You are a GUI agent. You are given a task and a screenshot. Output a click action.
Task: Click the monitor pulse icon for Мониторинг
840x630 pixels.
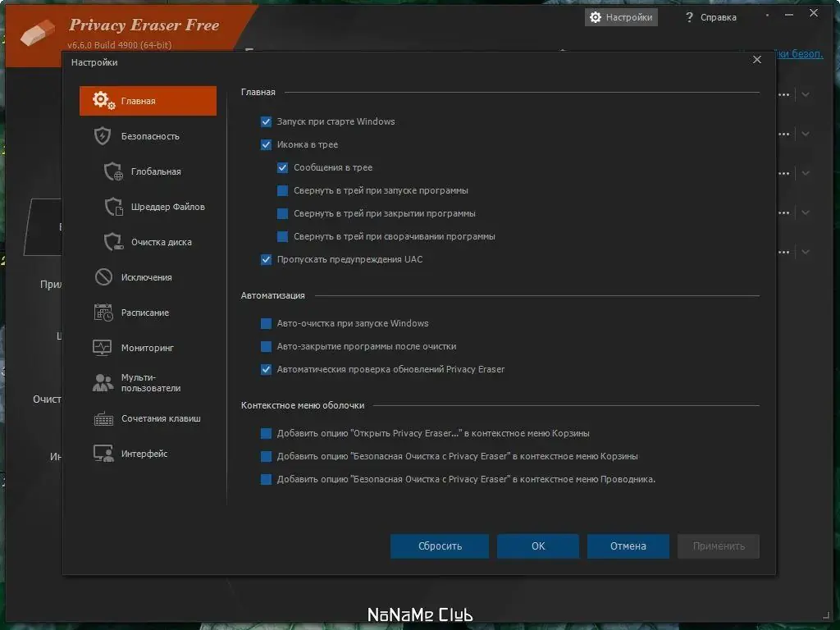click(x=103, y=348)
